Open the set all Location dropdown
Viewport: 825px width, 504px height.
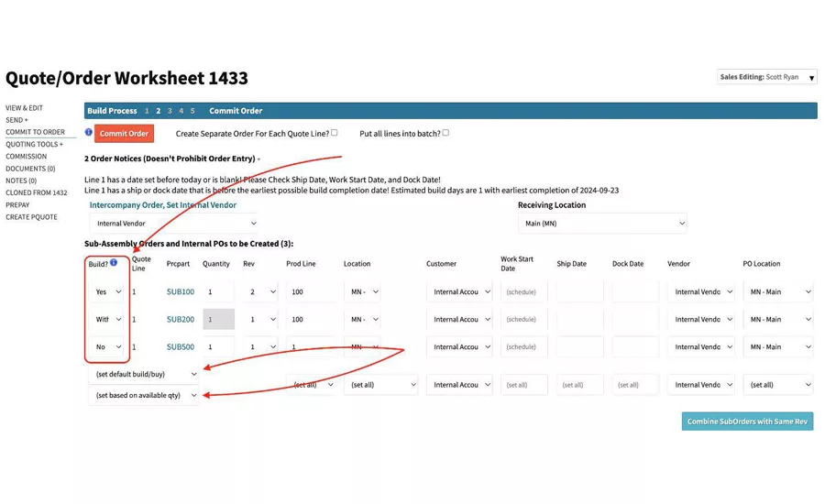pos(381,385)
